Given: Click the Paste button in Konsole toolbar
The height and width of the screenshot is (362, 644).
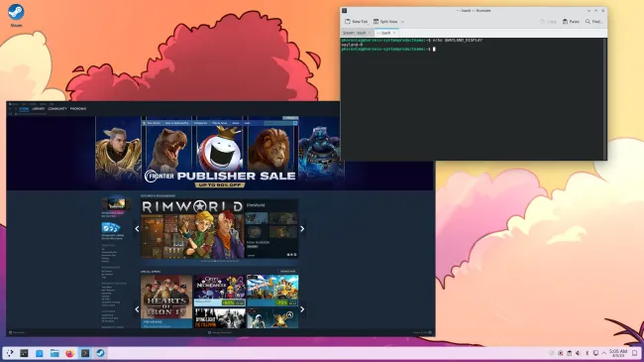Looking at the screenshot, I should tap(571, 22).
